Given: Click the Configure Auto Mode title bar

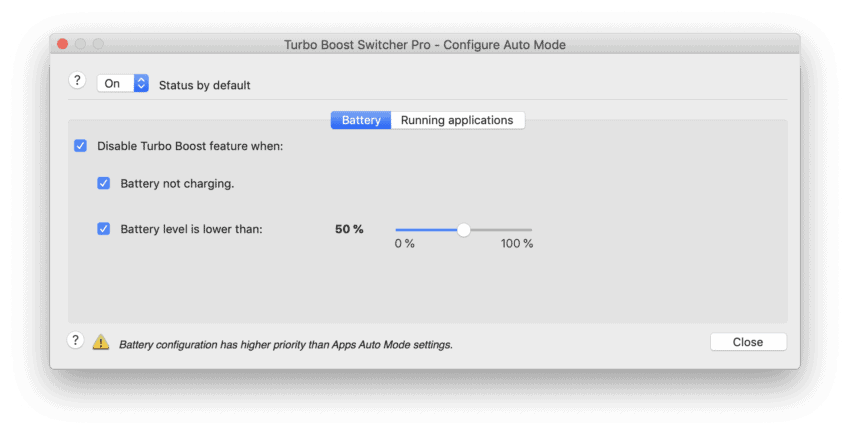Looking at the screenshot, I should (425, 44).
